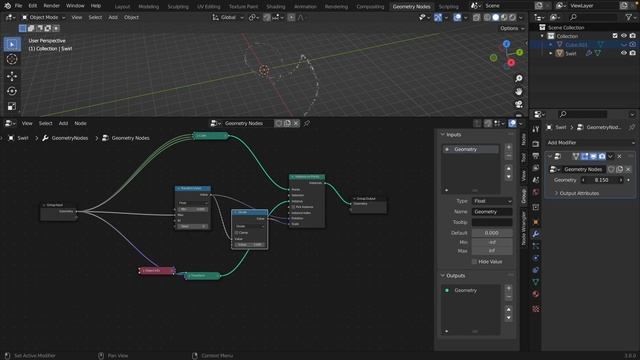
Task: Expand the Swirl object in outliner
Action: pos(551,53)
